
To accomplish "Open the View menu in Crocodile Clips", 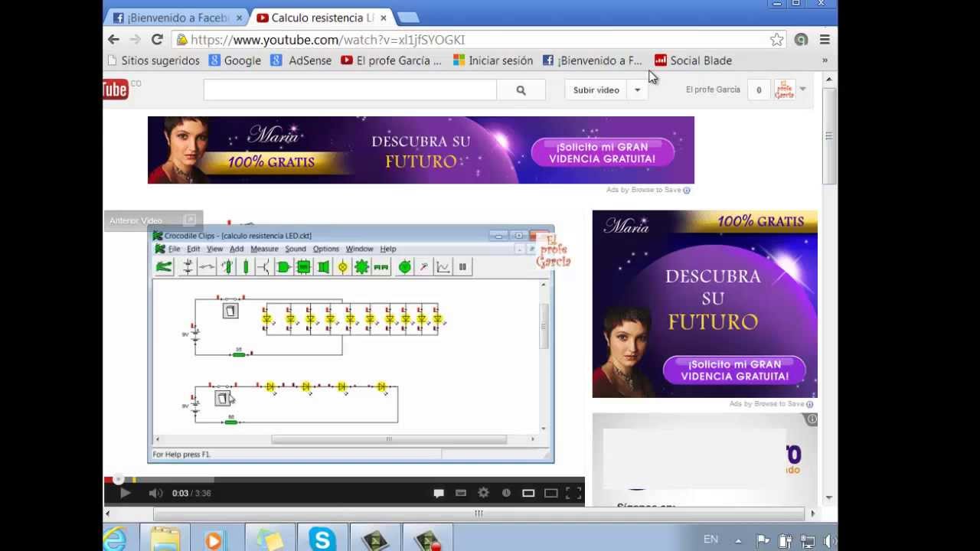I will point(214,249).
